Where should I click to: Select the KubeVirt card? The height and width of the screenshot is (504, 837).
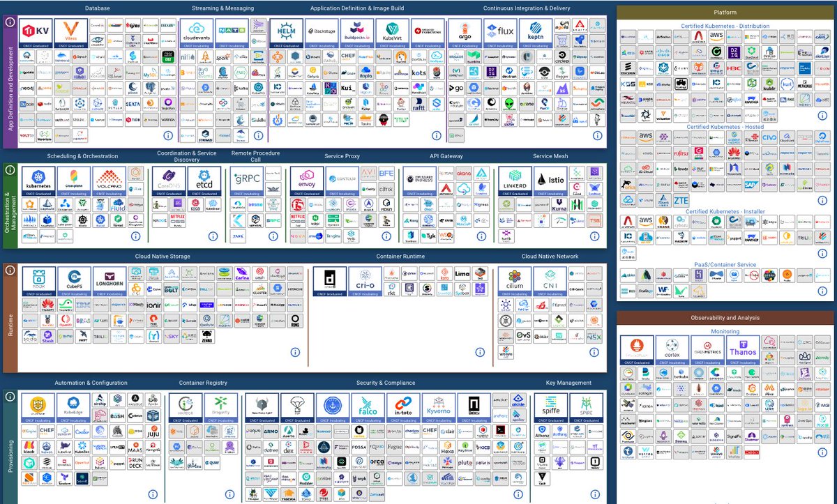click(391, 33)
